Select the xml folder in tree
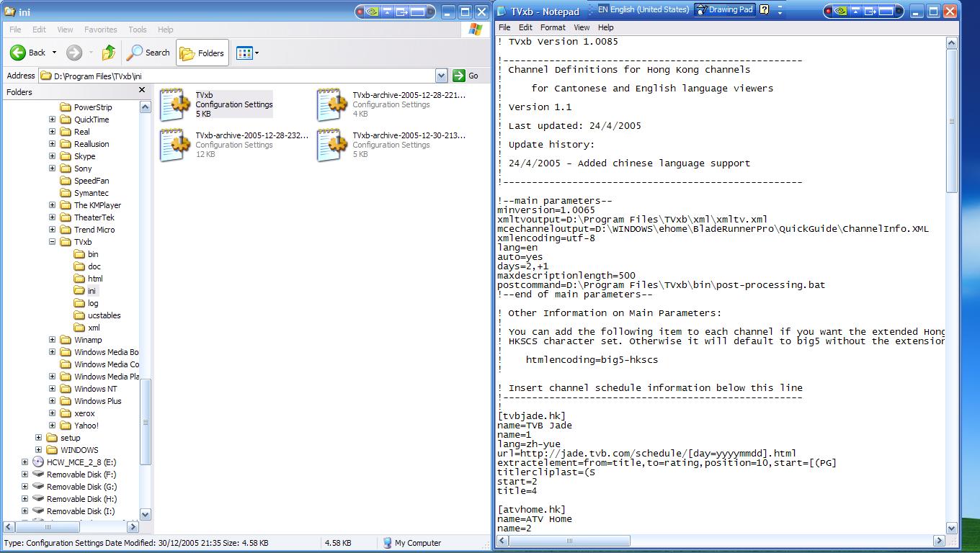Viewport: 980px width, 553px height. click(94, 328)
